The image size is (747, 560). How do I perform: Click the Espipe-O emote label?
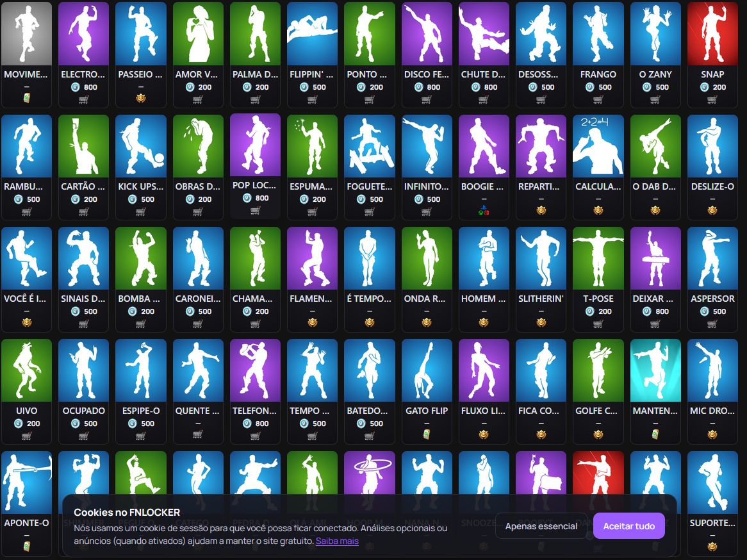coord(140,410)
